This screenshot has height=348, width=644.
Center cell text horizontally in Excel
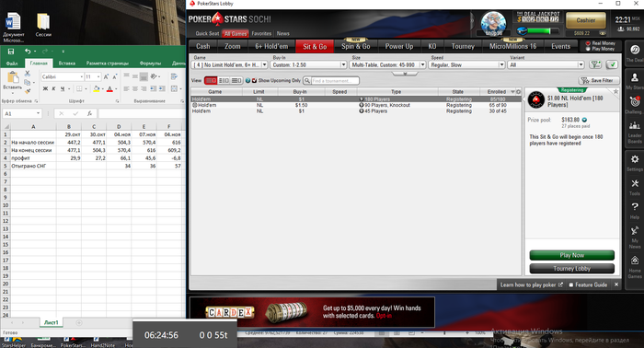pyautogui.click(x=134, y=88)
